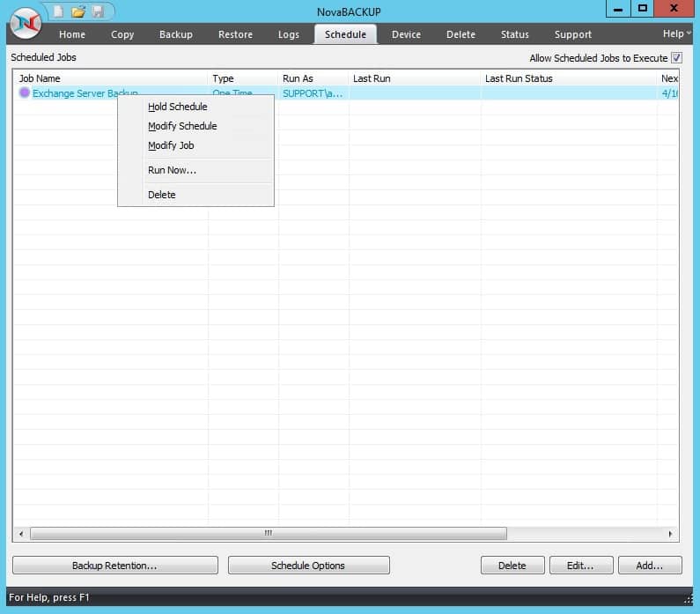
Task: Open Schedule Options
Action: click(308, 566)
